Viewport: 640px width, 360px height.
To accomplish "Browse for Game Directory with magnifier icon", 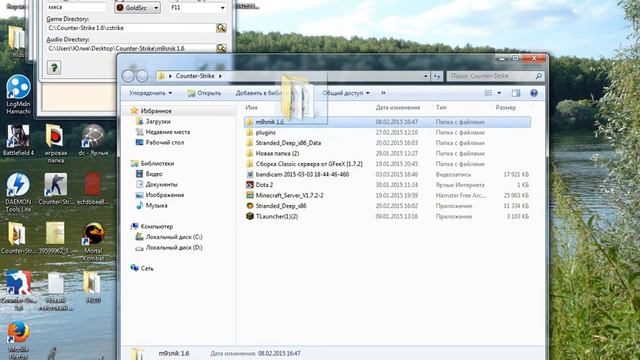I will point(221,28).
